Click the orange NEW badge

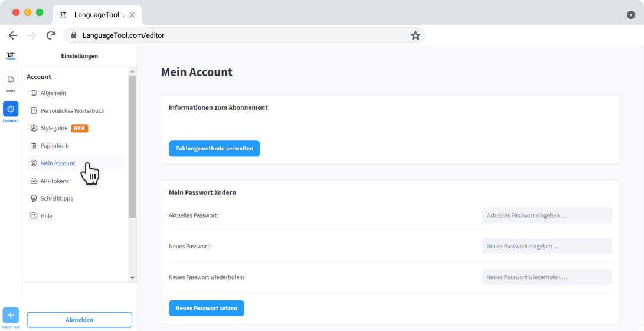(80, 128)
